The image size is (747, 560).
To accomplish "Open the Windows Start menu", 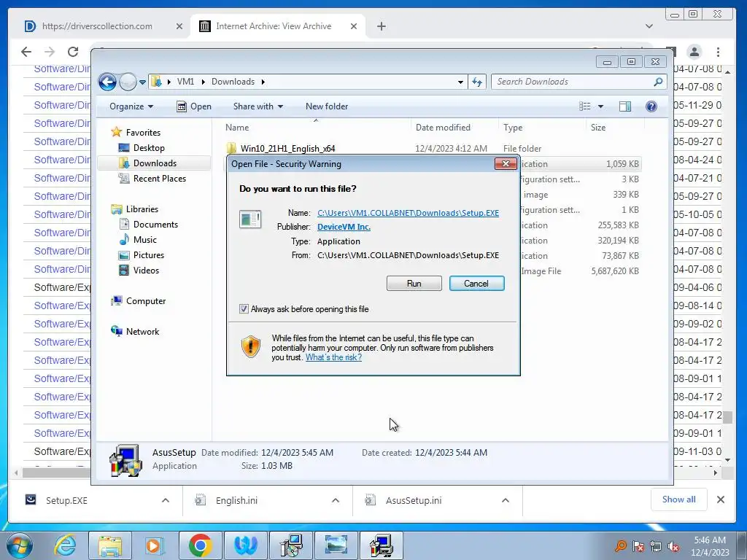I will 20,545.
